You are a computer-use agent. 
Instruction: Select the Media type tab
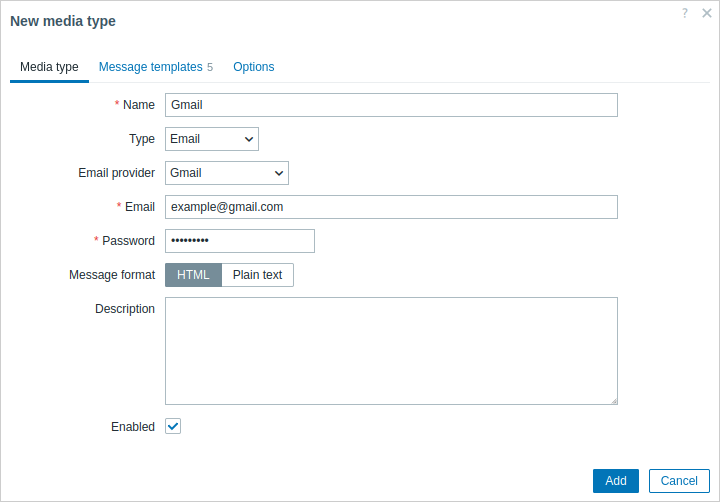(x=49, y=67)
